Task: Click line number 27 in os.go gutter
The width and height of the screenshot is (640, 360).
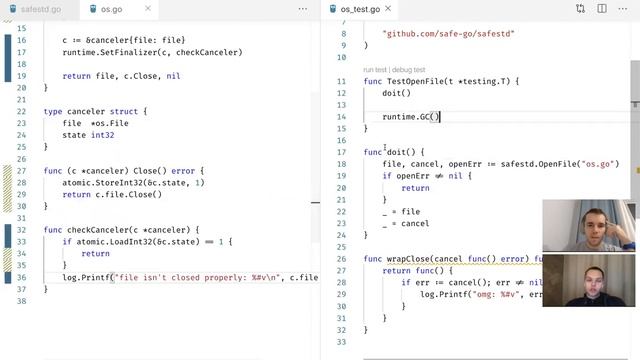Action: [21, 171]
